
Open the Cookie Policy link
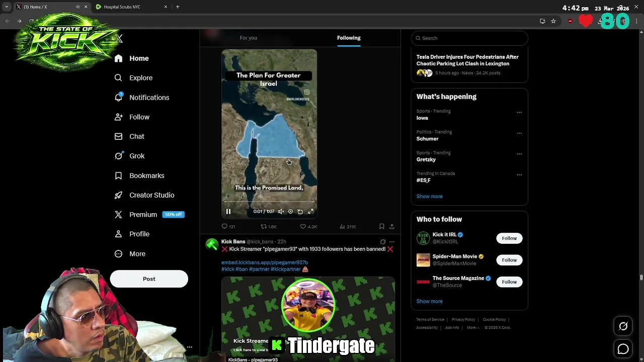[494, 320]
